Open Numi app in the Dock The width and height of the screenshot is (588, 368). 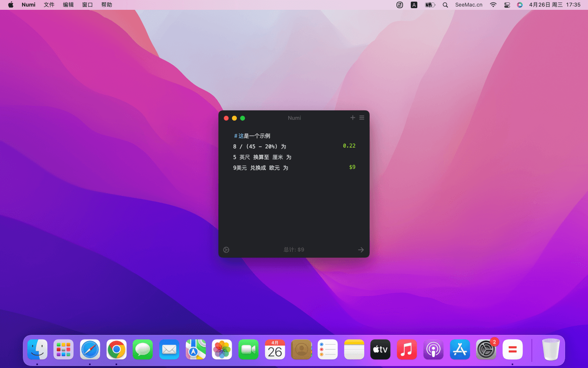(x=512, y=350)
